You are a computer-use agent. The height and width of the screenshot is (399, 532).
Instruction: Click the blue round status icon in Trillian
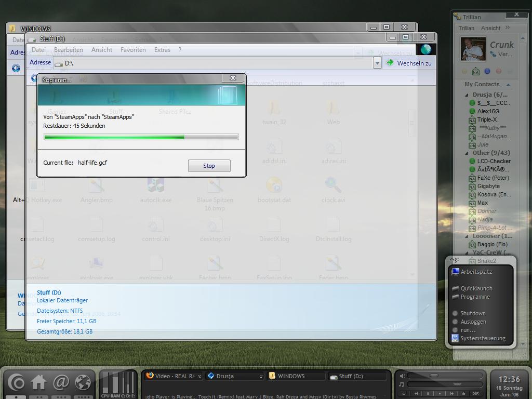pos(487,71)
